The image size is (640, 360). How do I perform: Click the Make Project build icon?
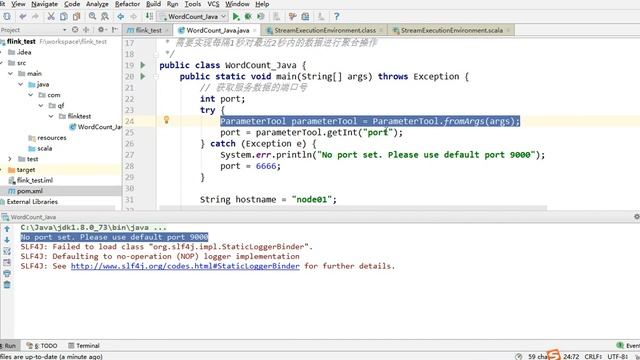pyautogui.click(x=149, y=17)
